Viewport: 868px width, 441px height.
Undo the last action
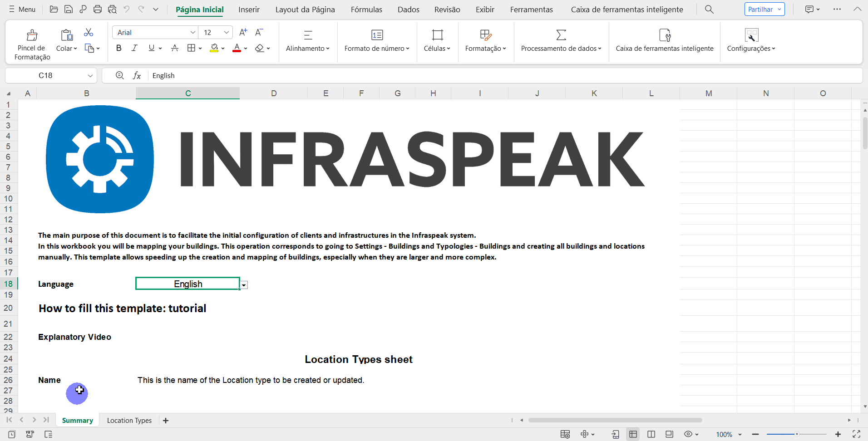(x=127, y=9)
